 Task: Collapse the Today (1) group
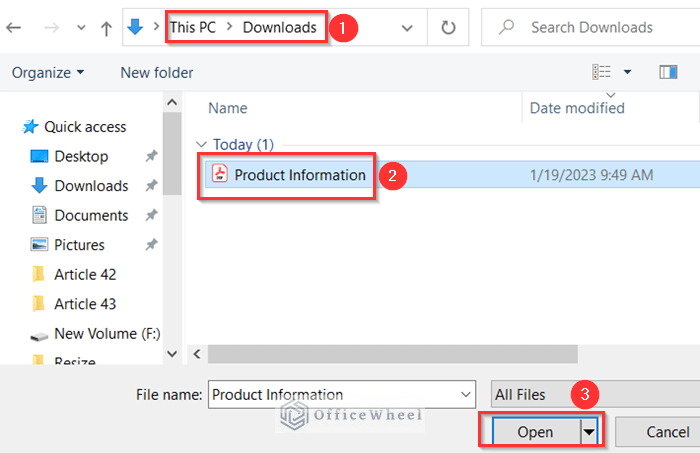tap(201, 145)
